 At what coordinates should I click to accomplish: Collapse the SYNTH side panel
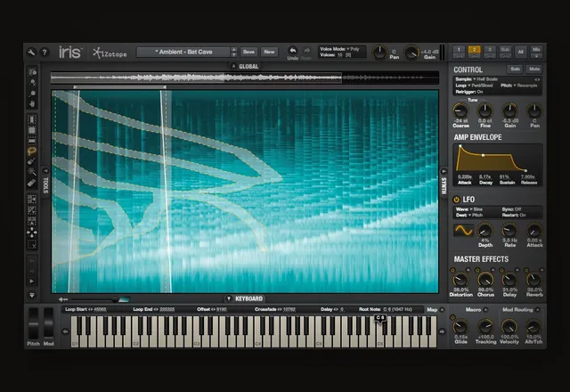coord(444,171)
